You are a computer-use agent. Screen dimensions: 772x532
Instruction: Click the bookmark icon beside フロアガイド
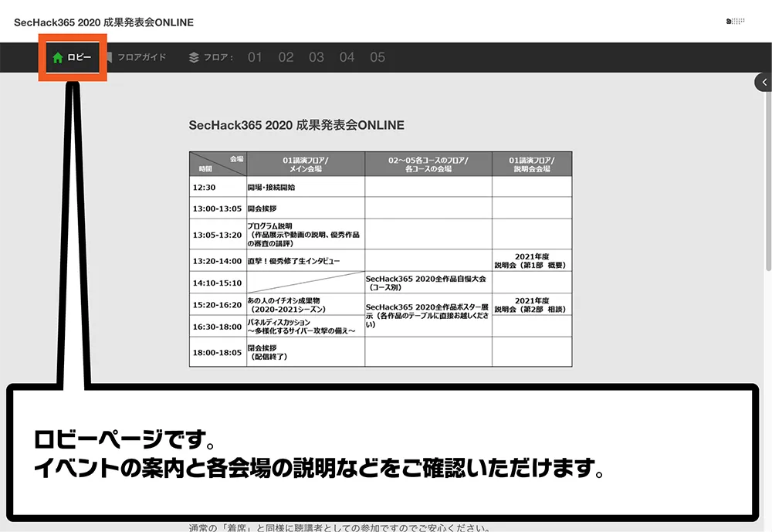[x=110, y=57]
